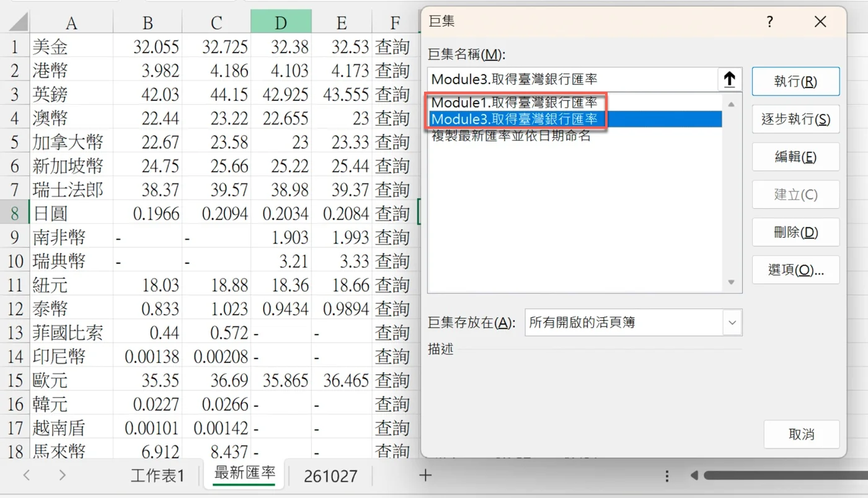Open macro 選項 settings
This screenshot has width=868, height=498.
point(795,270)
